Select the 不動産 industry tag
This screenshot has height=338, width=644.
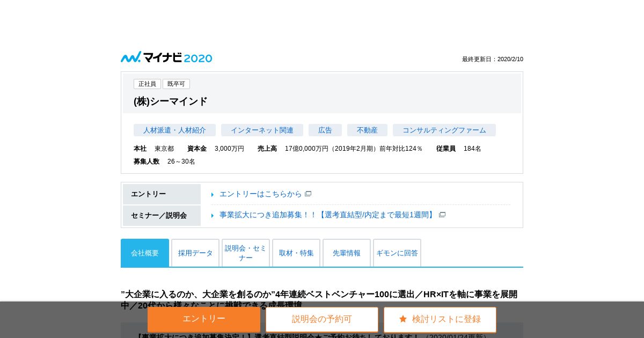click(367, 130)
